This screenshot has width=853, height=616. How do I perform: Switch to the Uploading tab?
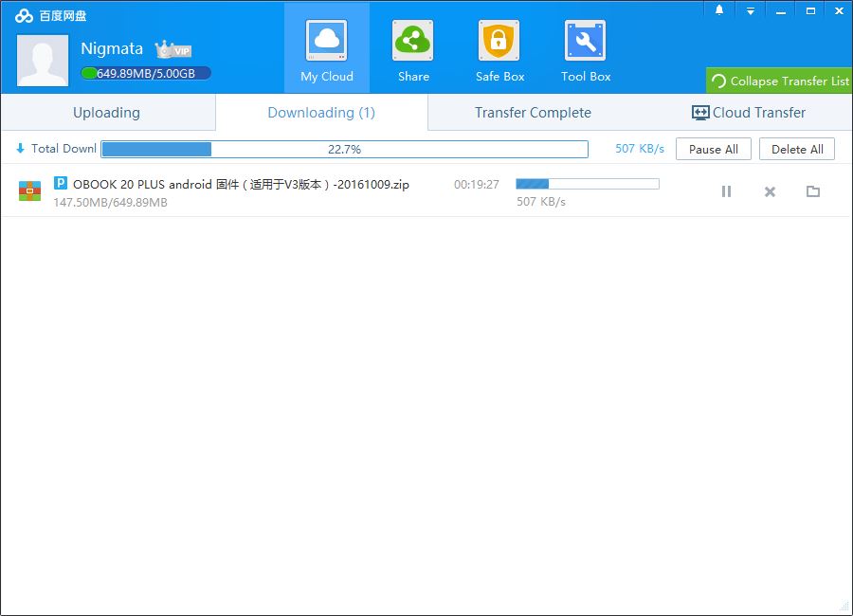[108, 113]
